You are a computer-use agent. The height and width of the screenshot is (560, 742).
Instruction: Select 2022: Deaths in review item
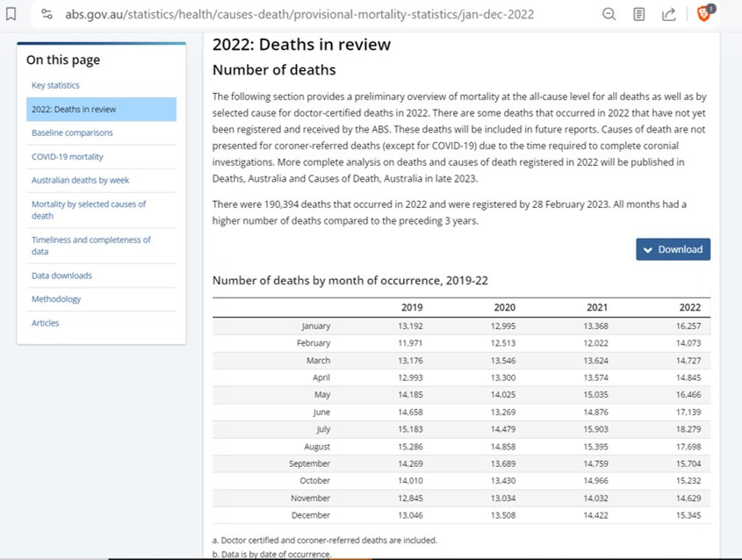click(101, 109)
